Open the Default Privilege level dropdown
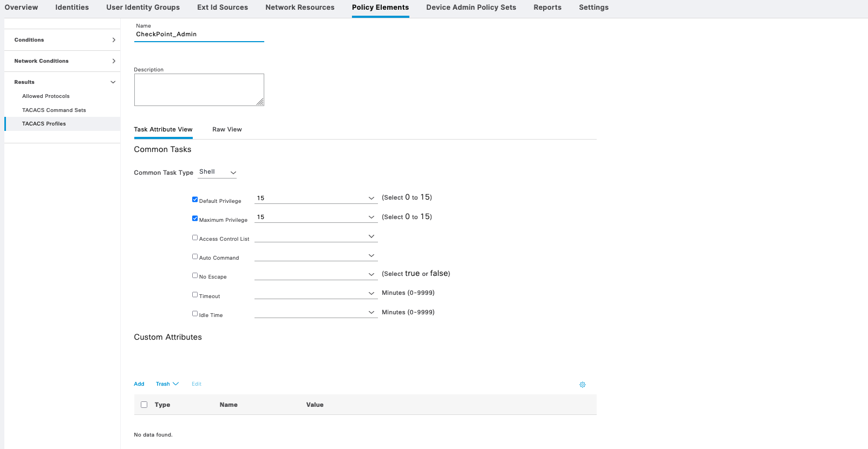The width and height of the screenshot is (868, 449). pyautogui.click(x=316, y=198)
